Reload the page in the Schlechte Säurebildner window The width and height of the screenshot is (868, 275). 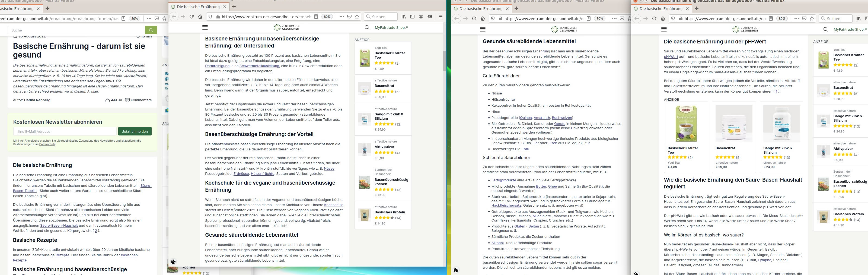[x=474, y=18]
